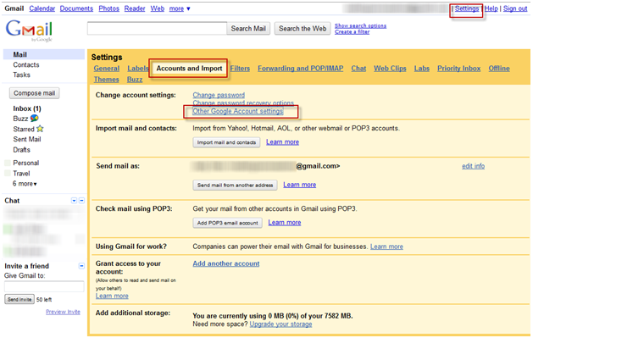
Task: Open Buzz settings tab
Action: pos(135,80)
